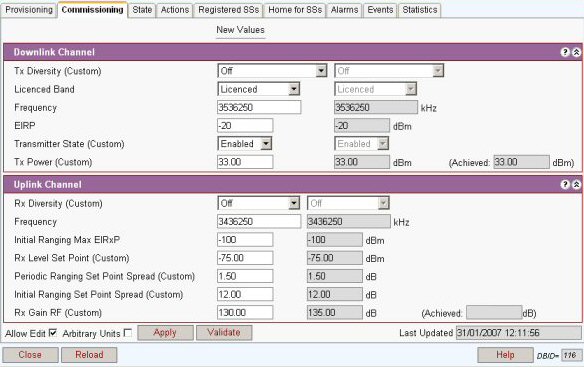Click the Reload button
Viewport: 584px width, 367px height.
click(89, 355)
